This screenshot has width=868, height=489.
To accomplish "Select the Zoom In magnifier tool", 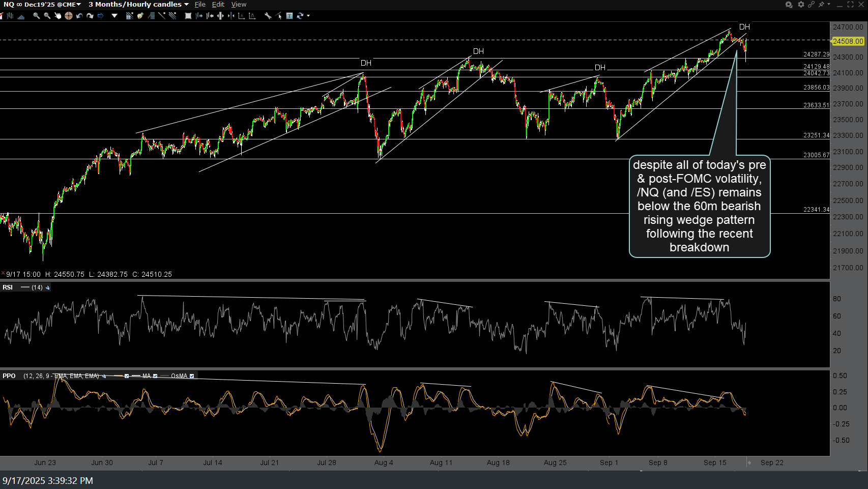I will point(36,16).
